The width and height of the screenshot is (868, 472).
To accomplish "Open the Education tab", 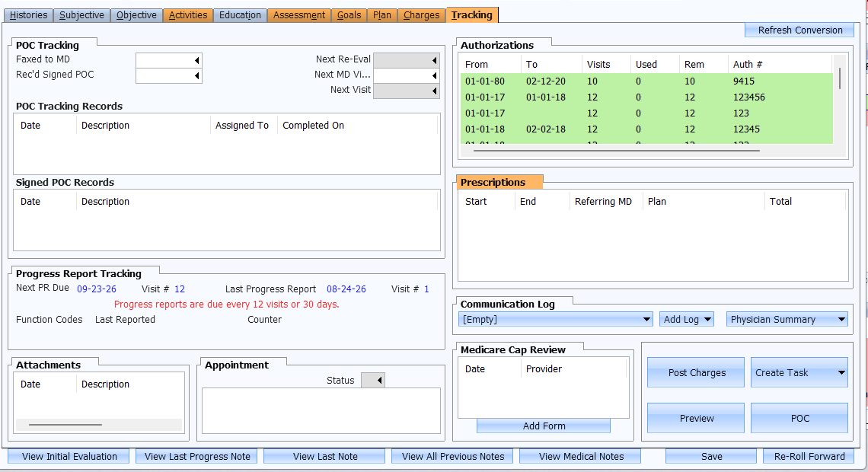I will tap(240, 15).
